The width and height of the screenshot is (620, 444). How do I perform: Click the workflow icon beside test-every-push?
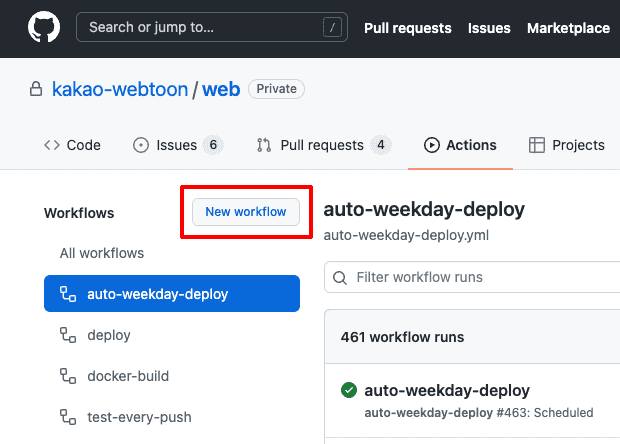tap(68, 417)
